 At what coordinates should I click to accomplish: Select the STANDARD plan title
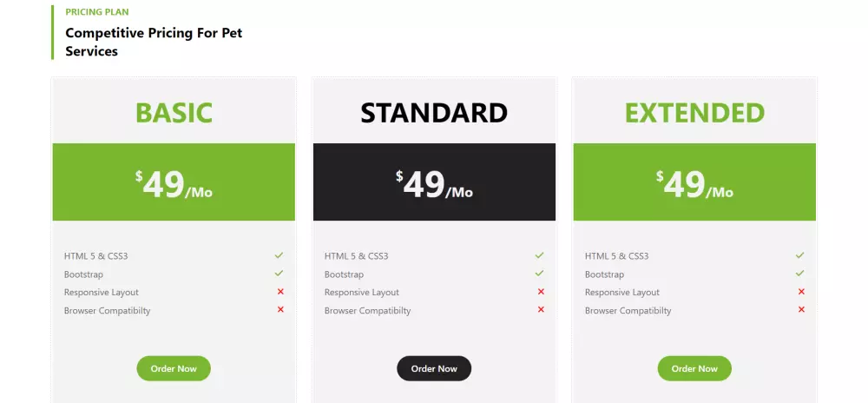click(434, 113)
